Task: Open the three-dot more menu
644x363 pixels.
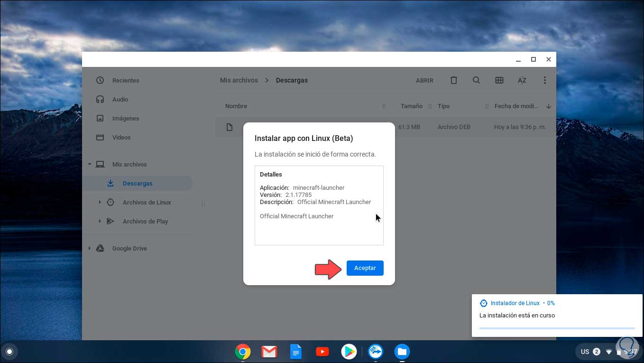Action: [x=545, y=80]
